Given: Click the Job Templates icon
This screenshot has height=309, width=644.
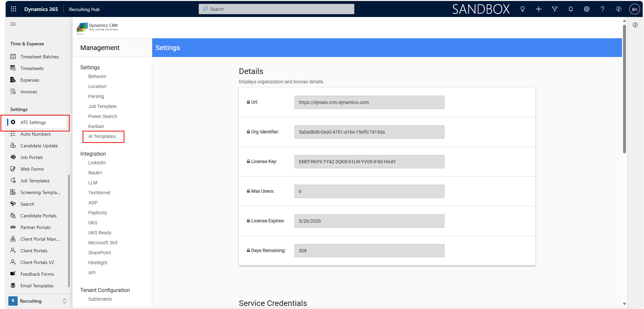Looking at the screenshot, I should 13,180.
